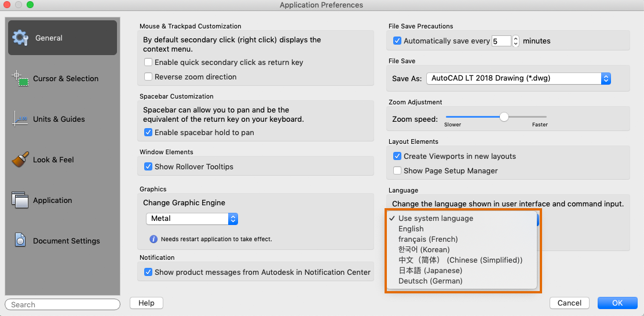Select Deutsch (German) language option
This screenshot has height=316, width=644.
click(x=430, y=281)
